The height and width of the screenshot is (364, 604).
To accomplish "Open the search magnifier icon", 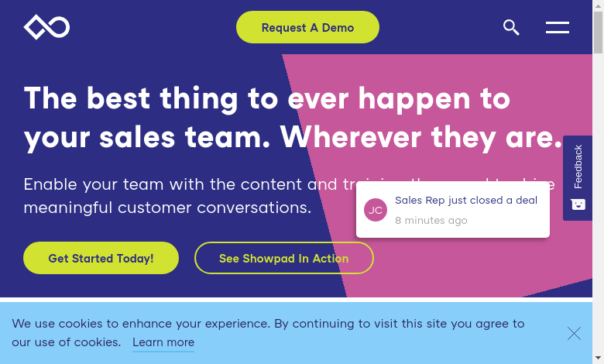I will click(511, 27).
